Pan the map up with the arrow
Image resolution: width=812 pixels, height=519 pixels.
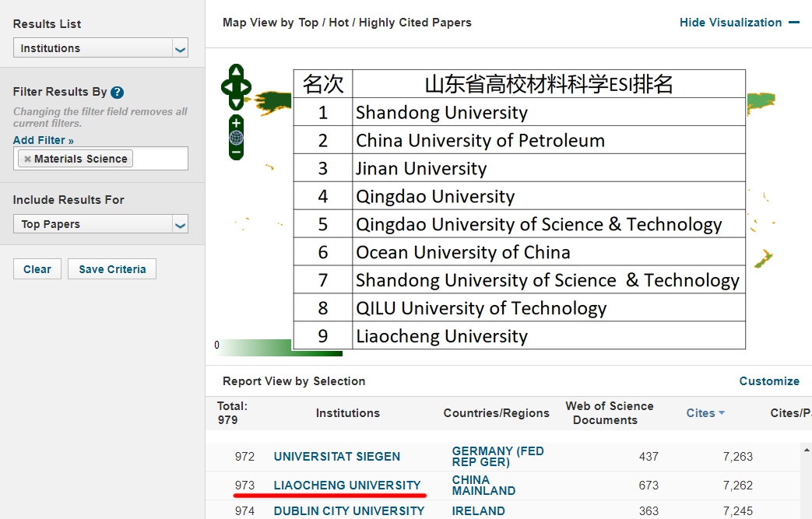(x=237, y=72)
